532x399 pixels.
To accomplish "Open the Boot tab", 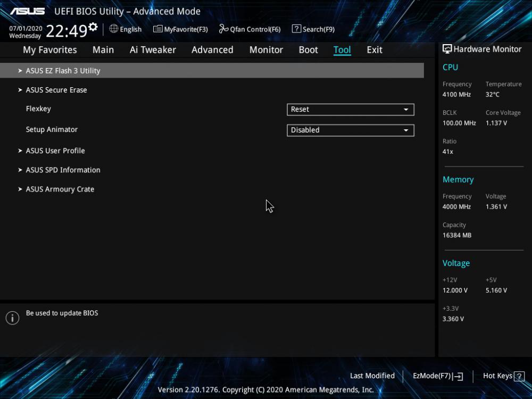I will pyautogui.click(x=308, y=50).
